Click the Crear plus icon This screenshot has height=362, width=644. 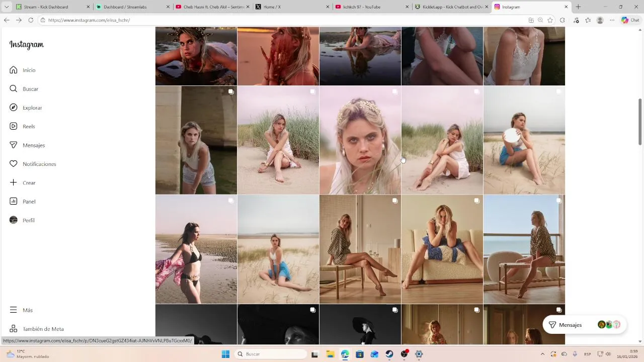click(14, 183)
